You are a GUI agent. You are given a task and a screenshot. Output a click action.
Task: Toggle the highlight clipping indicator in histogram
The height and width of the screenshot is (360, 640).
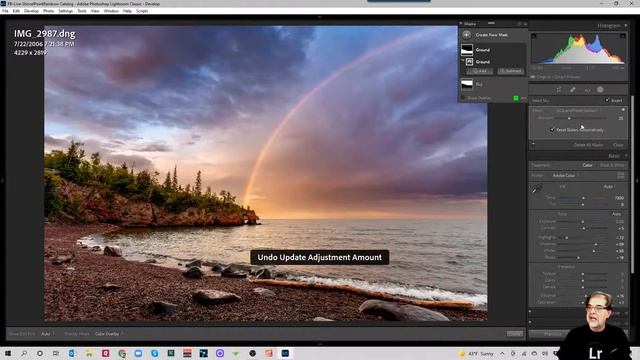(623, 36)
